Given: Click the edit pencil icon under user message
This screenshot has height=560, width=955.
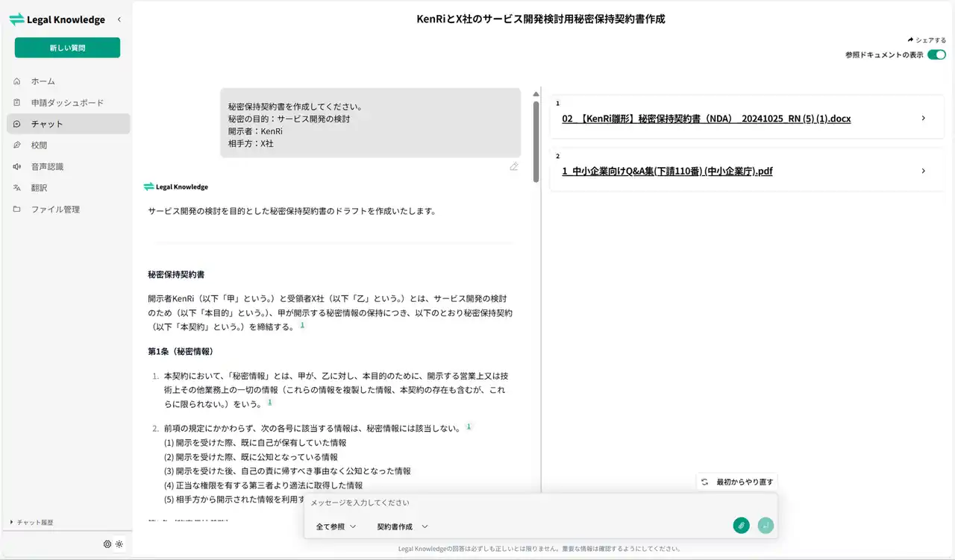Looking at the screenshot, I should point(514,166).
